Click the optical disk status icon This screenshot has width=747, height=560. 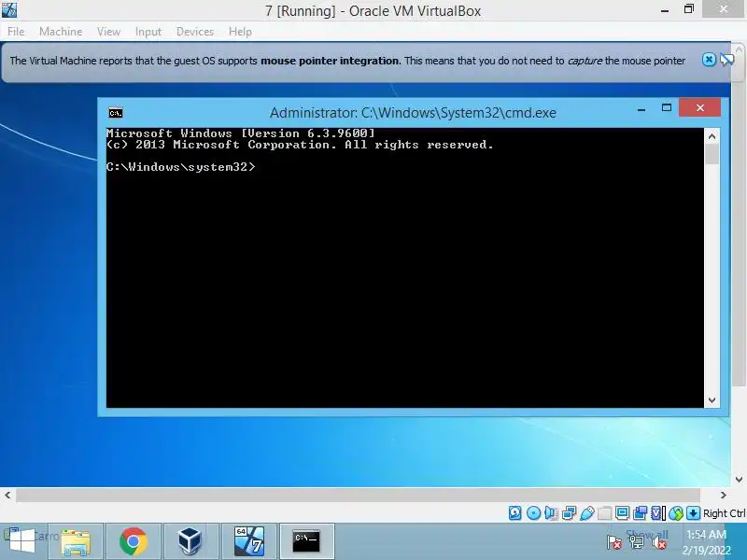tap(533, 512)
